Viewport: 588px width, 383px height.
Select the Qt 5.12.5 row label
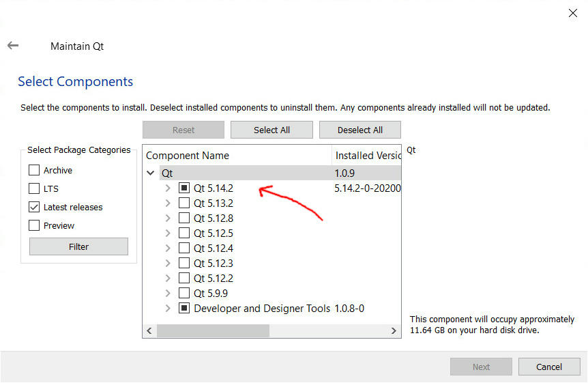pyautogui.click(x=214, y=233)
